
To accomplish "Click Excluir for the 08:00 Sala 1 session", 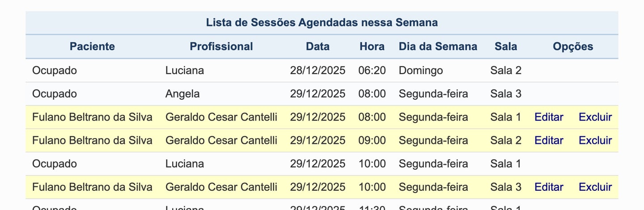I will 595,117.
